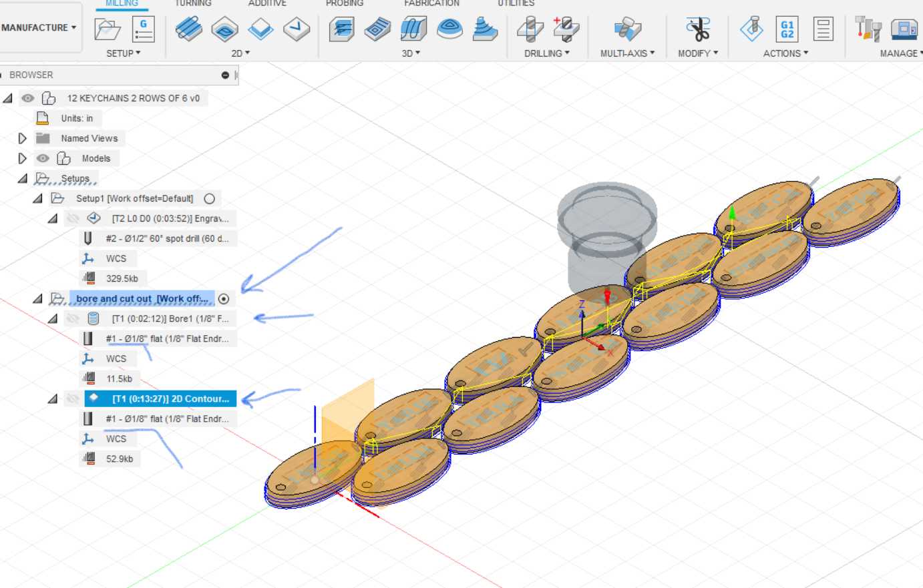Create a new Setup from the Setup panel
This screenshot has width=923, height=588.
click(107, 30)
